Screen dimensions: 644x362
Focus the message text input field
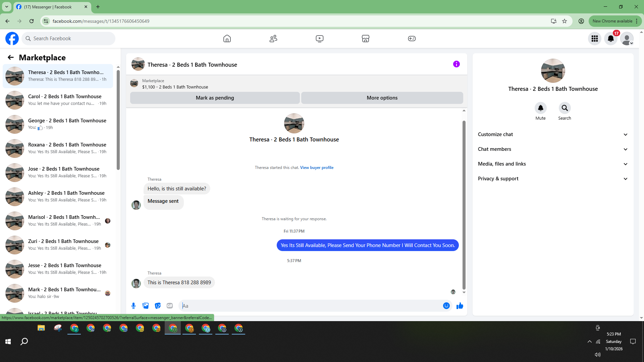[310, 306]
